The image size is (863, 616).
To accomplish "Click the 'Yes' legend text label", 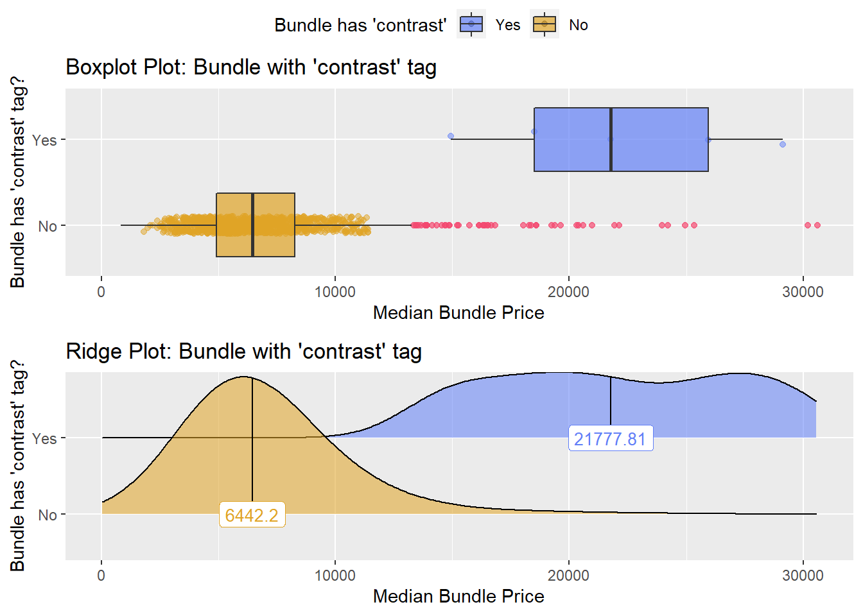I will click(508, 25).
